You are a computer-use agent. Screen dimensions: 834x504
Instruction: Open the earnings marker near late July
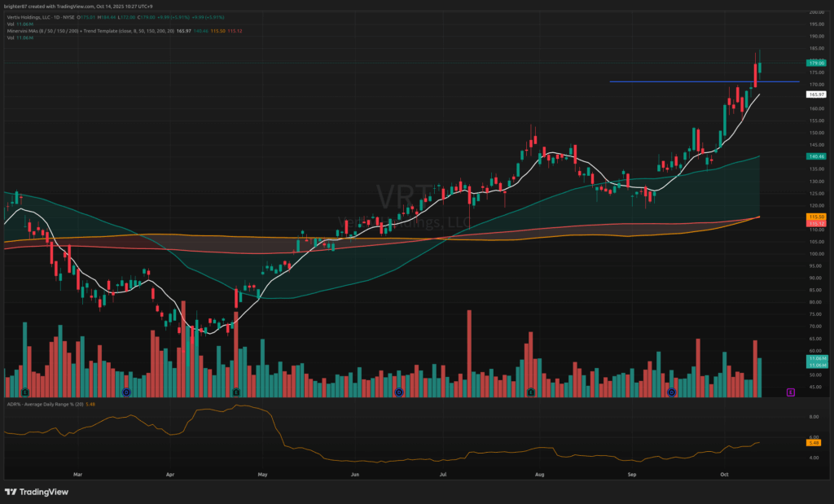(530, 392)
